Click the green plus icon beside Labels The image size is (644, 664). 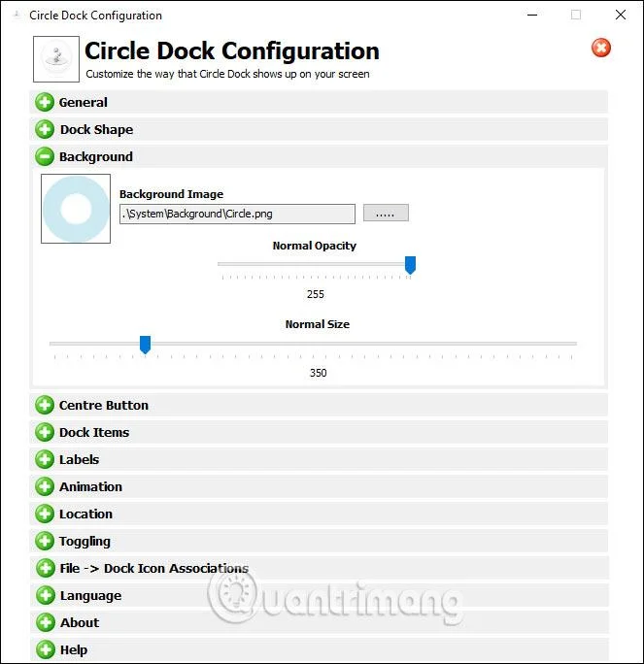tap(45, 459)
